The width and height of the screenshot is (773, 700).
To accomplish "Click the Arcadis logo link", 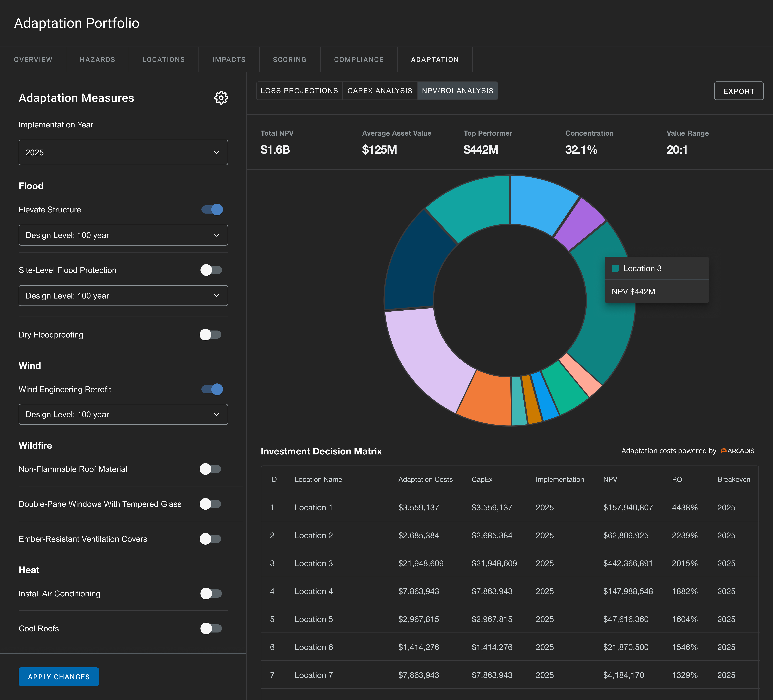I will [737, 451].
